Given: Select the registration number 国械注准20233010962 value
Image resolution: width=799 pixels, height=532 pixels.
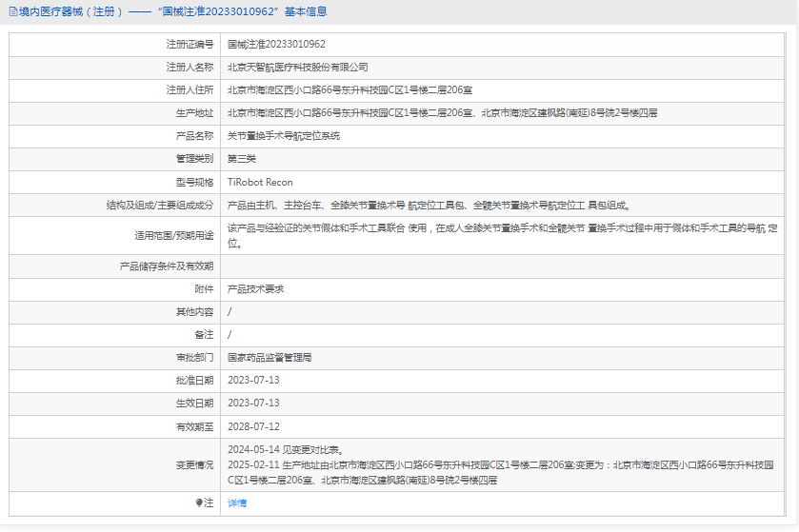Looking at the screenshot, I should [276, 45].
